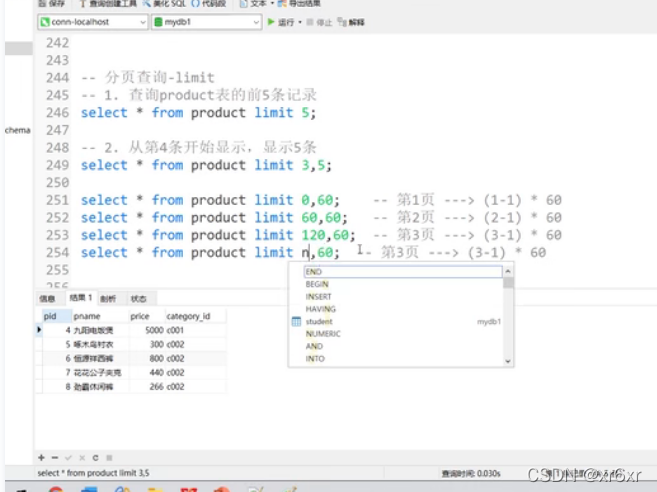Choose the student table suggestion

(x=319, y=321)
